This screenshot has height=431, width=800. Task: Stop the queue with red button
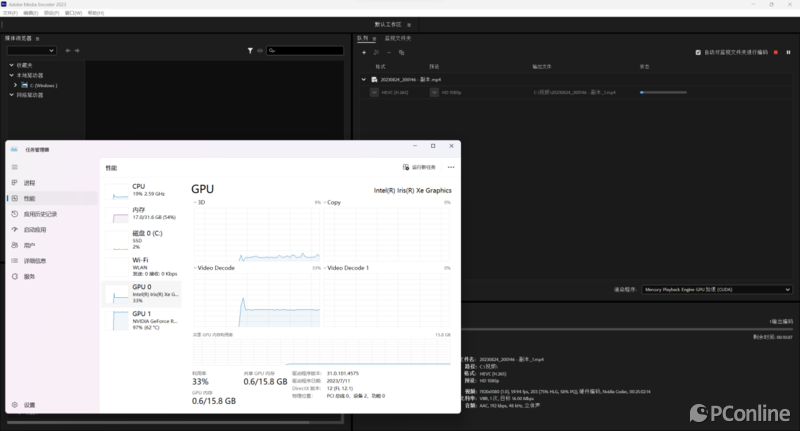[776, 53]
